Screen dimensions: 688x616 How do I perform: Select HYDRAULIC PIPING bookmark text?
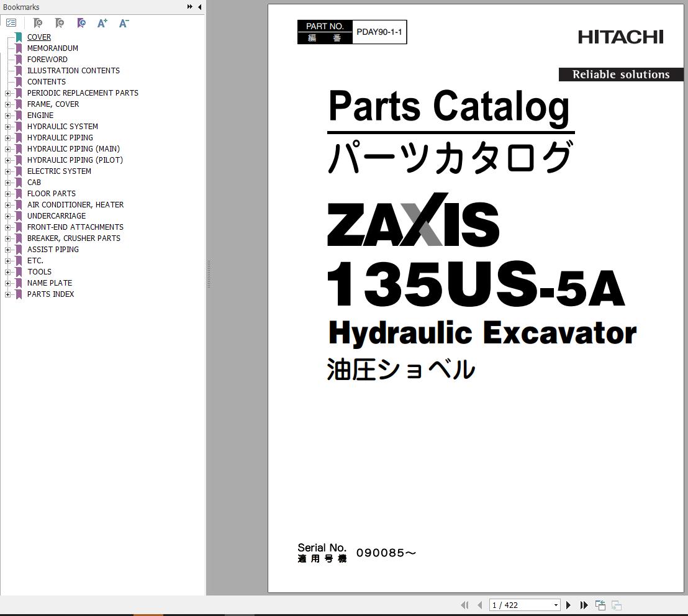pyautogui.click(x=60, y=138)
